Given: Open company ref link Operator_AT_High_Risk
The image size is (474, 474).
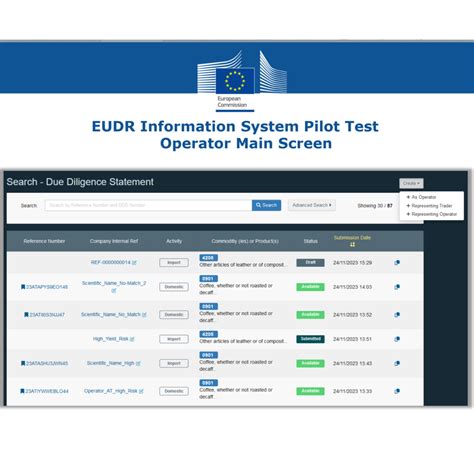Looking at the screenshot, I should pos(111,391).
